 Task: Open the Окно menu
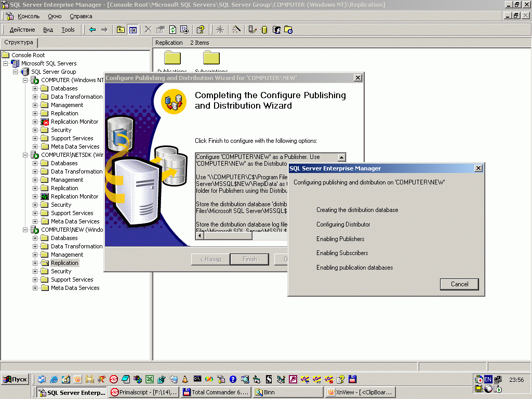pyautogui.click(x=55, y=16)
